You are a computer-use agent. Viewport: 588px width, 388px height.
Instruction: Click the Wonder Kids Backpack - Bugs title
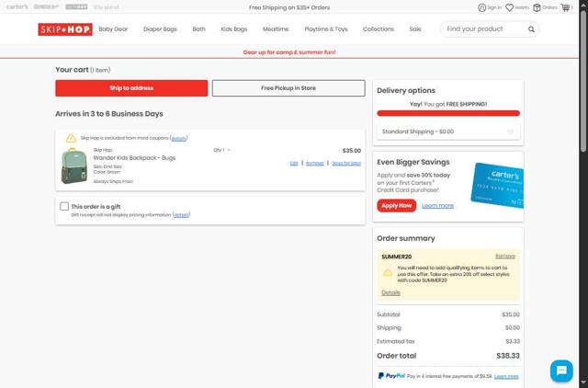[134, 158]
